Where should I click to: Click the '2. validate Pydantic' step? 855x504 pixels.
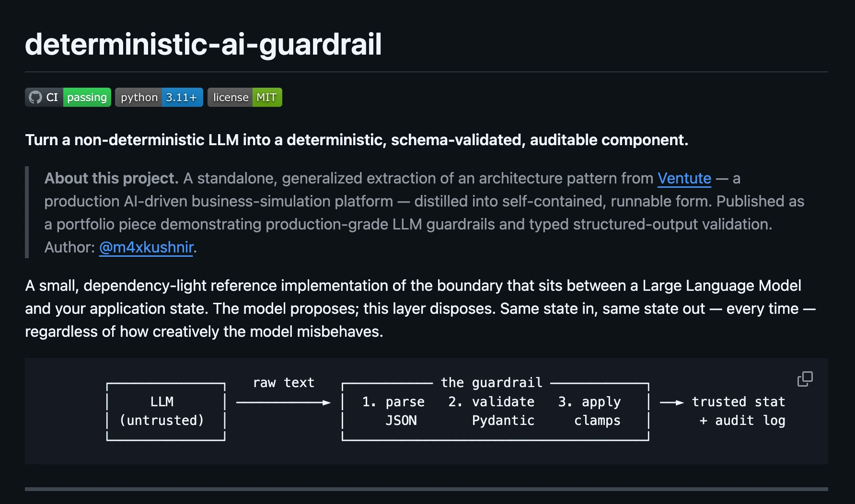point(491,411)
